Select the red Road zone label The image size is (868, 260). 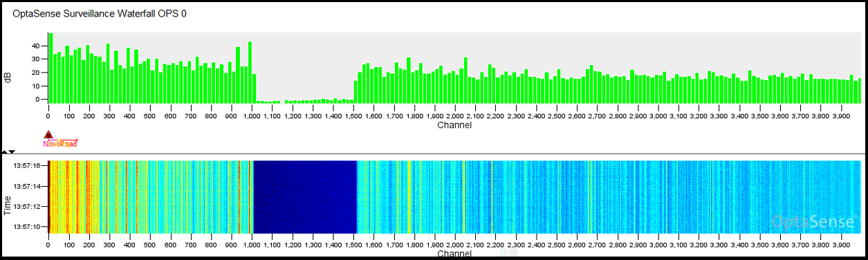tap(68, 144)
